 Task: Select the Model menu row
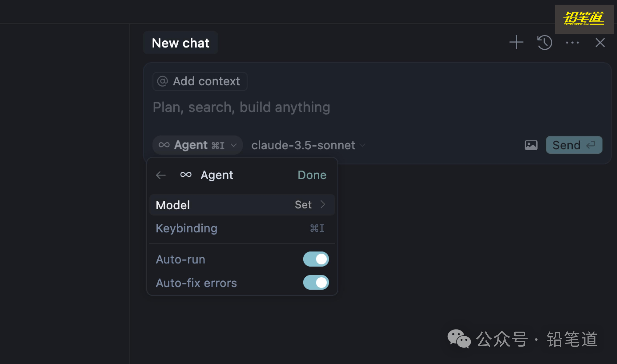point(221,205)
